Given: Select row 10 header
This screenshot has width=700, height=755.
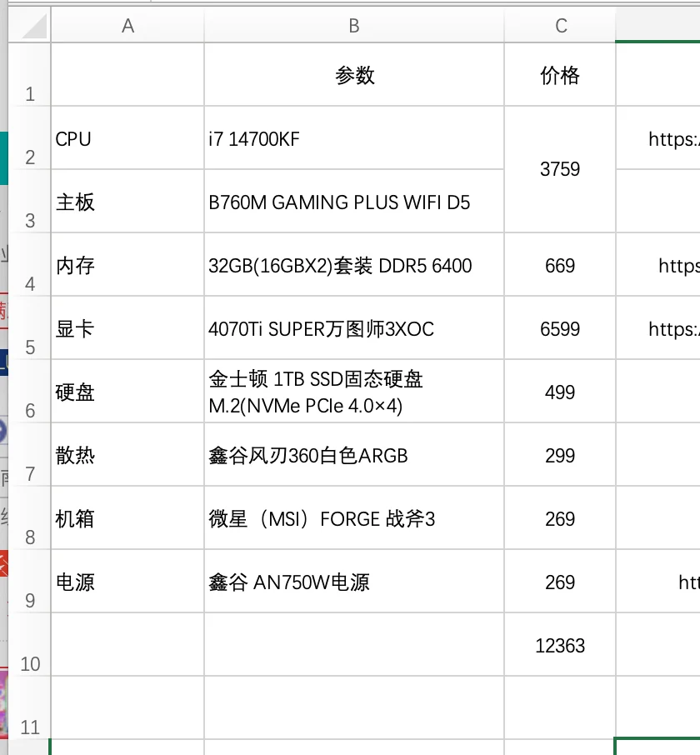Looking at the screenshot, I should click(x=29, y=645).
